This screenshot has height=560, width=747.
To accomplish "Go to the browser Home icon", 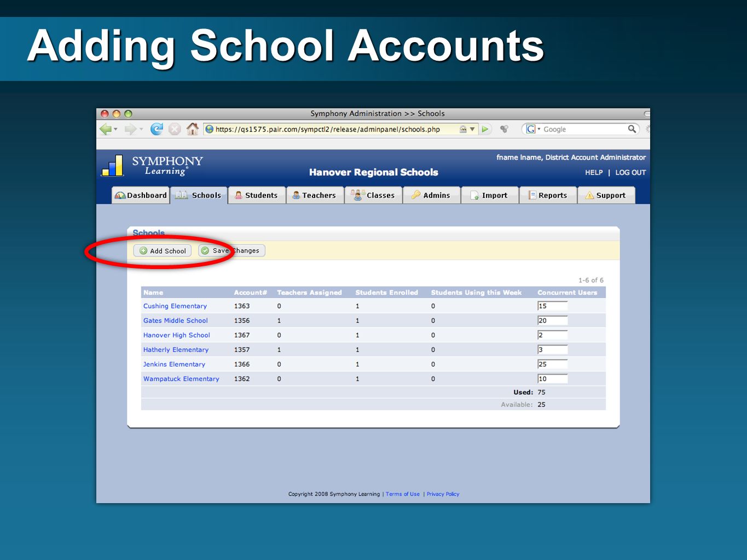I will (193, 129).
